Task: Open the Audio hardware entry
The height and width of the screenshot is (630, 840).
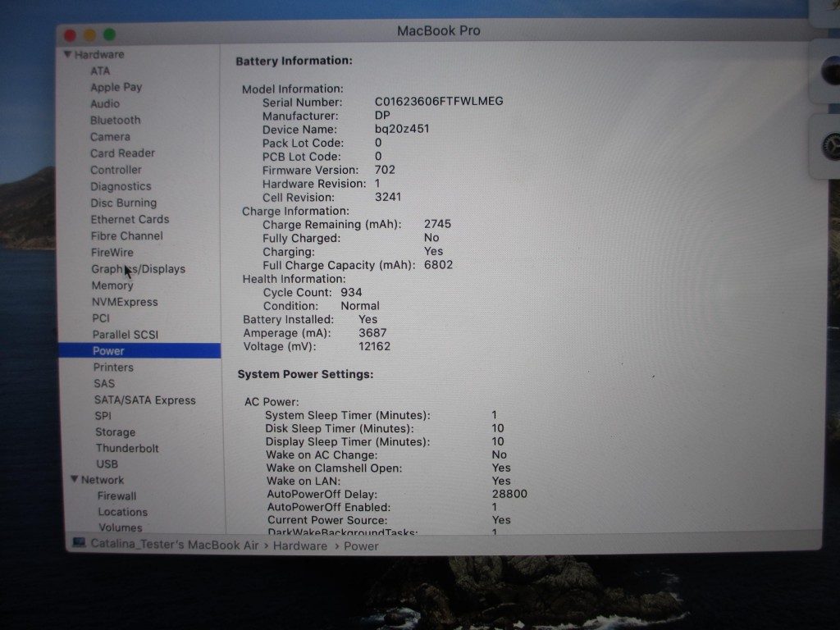Action: coord(104,103)
